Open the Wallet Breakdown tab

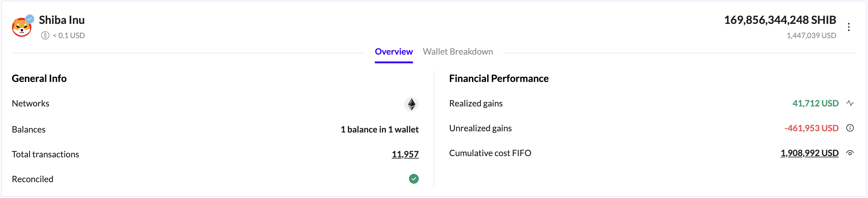(458, 52)
